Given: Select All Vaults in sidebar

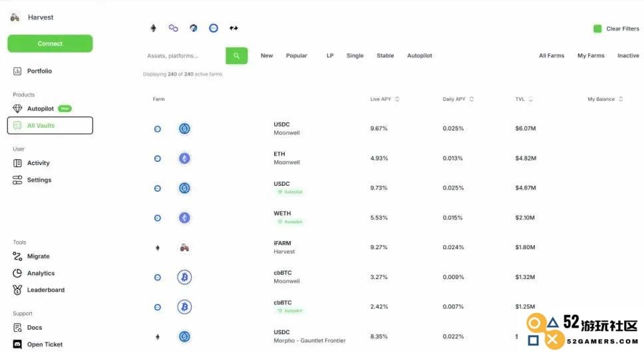Looking at the screenshot, I should click(x=50, y=125).
